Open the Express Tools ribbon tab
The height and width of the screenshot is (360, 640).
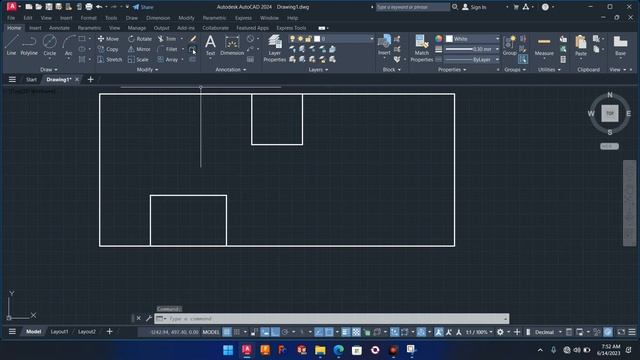[291, 28]
